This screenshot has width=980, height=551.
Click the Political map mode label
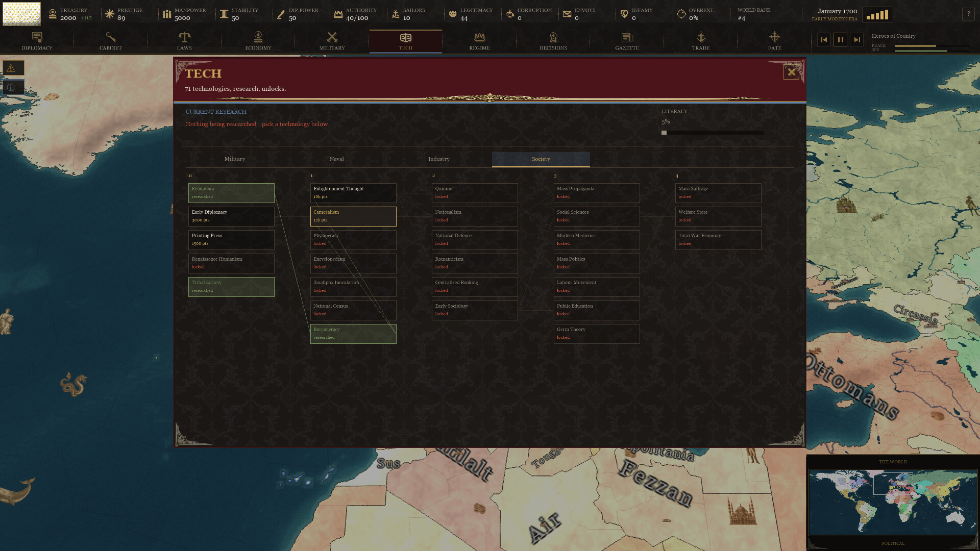coord(893,543)
